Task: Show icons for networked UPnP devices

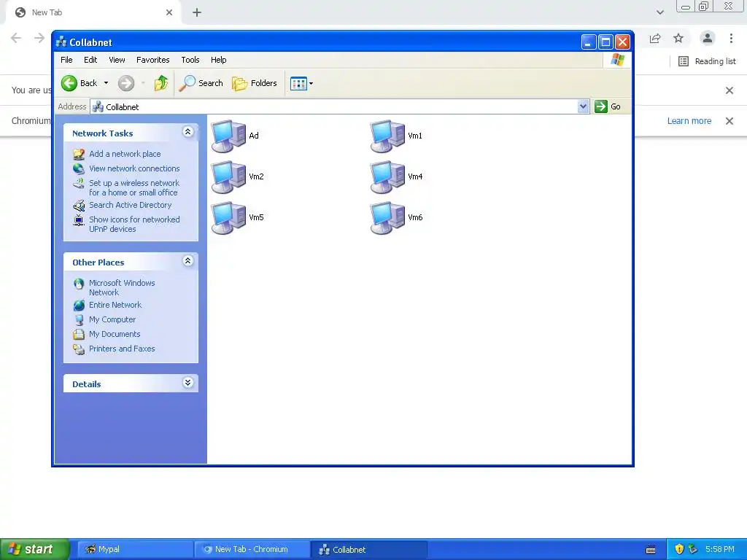Action: click(x=134, y=225)
